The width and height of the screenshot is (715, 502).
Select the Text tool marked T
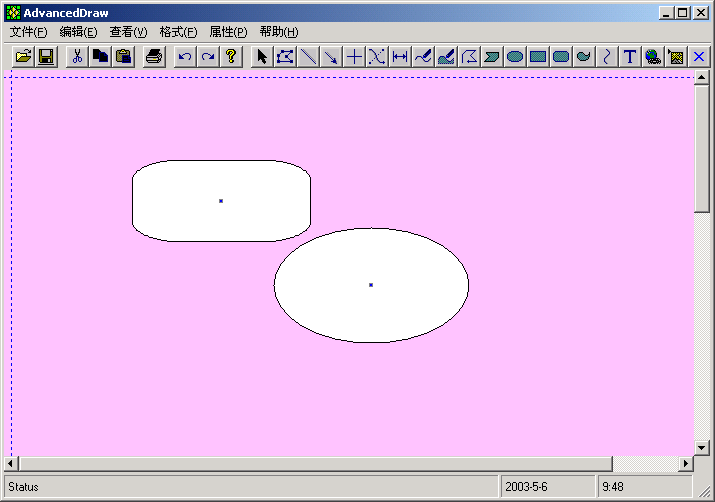[630, 56]
